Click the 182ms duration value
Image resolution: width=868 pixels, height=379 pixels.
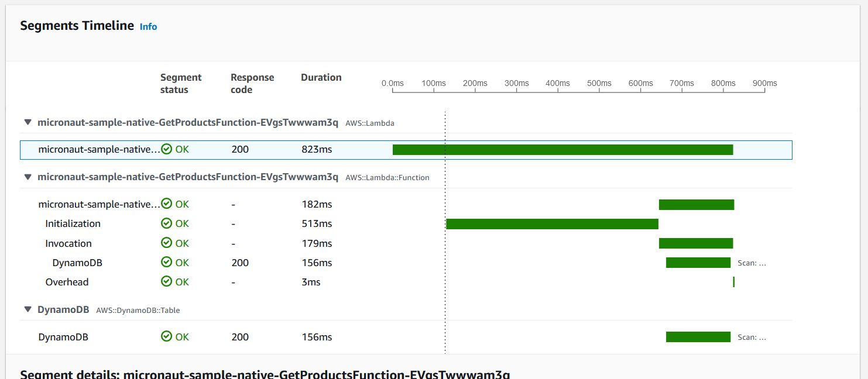[x=317, y=204]
